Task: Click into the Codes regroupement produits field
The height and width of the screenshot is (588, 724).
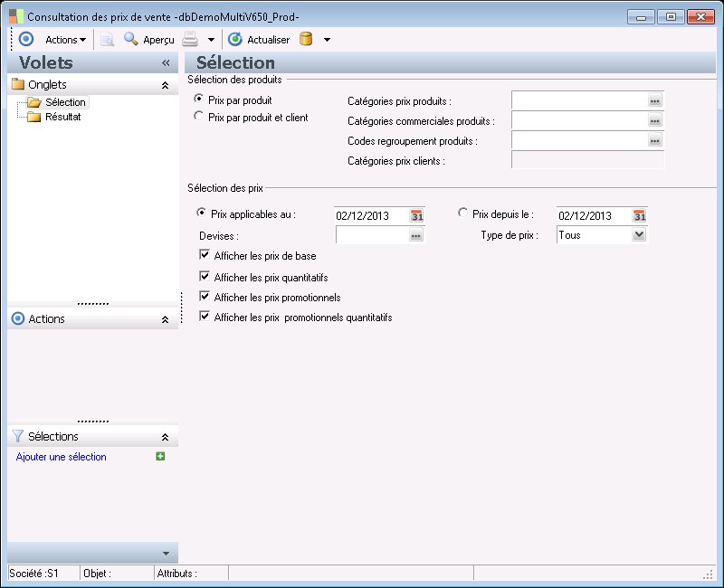Action: point(579,140)
